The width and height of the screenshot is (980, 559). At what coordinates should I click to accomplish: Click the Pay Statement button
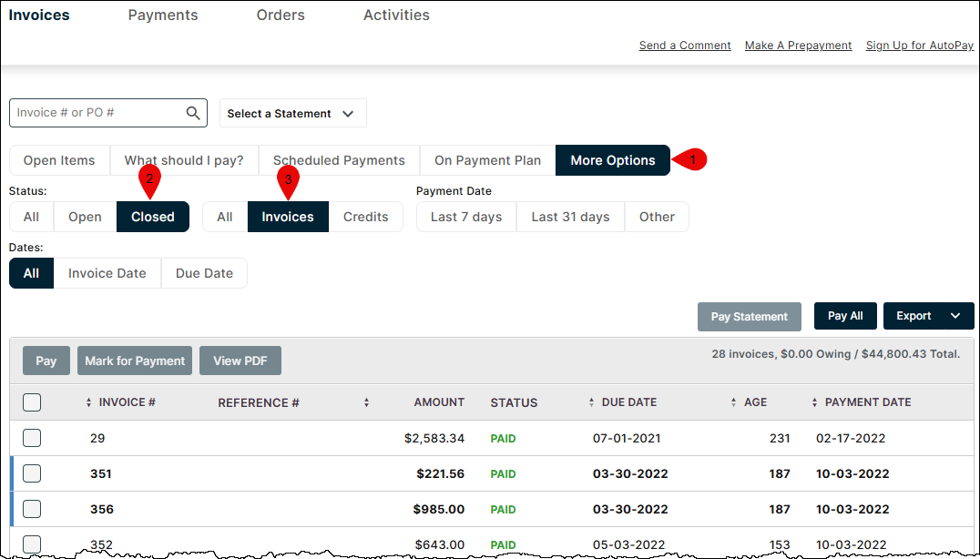750,317
